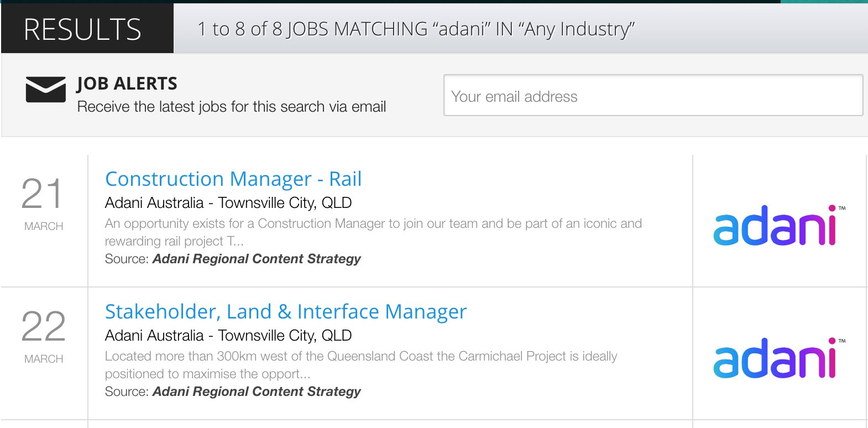
Task: Click Source line in Construction Manager listing
Action: (232, 259)
